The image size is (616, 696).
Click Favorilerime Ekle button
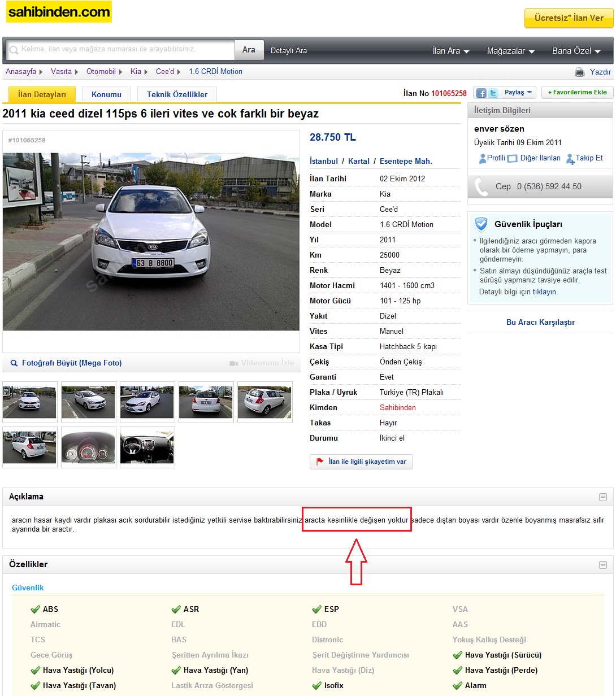click(x=577, y=93)
